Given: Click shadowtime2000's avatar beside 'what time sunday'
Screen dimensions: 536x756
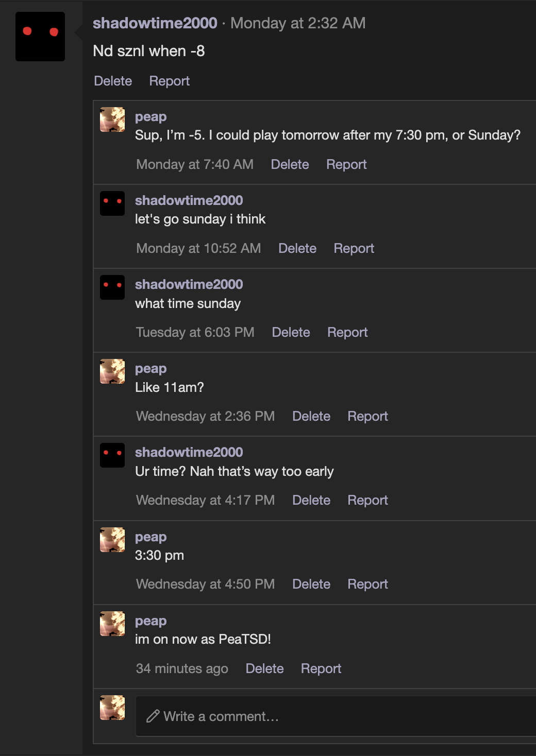Looking at the screenshot, I should click(112, 287).
